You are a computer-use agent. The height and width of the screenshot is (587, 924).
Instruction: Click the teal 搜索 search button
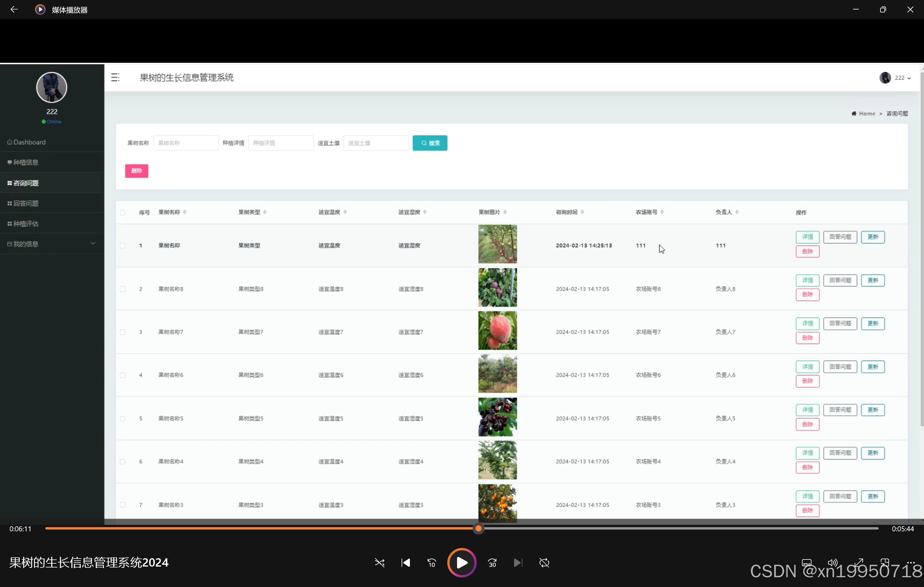click(x=430, y=143)
